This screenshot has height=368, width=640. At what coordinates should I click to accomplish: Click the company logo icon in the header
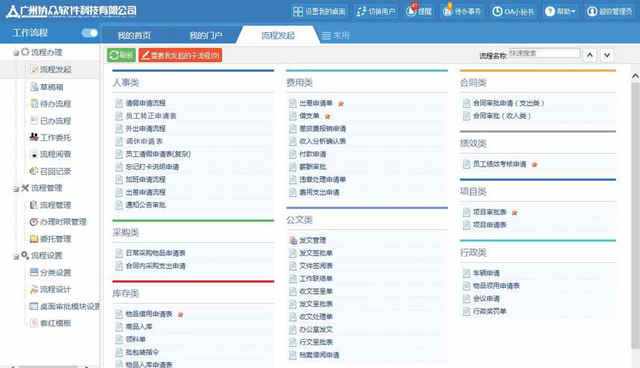tap(13, 11)
